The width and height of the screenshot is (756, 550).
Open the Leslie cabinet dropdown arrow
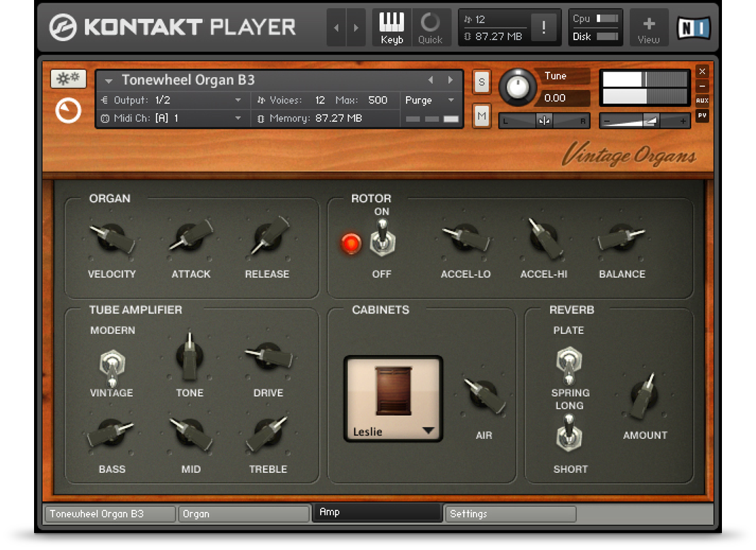click(x=428, y=430)
